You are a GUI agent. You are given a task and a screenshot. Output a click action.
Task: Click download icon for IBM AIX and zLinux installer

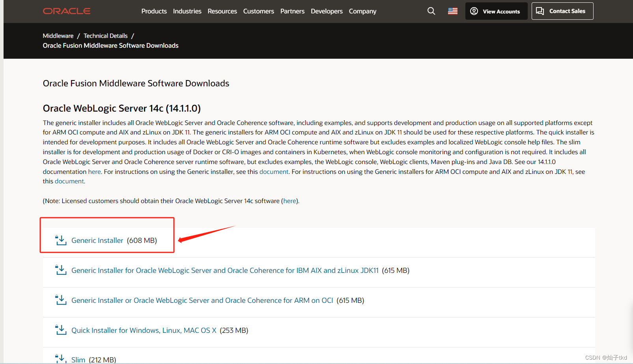pos(61,270)
